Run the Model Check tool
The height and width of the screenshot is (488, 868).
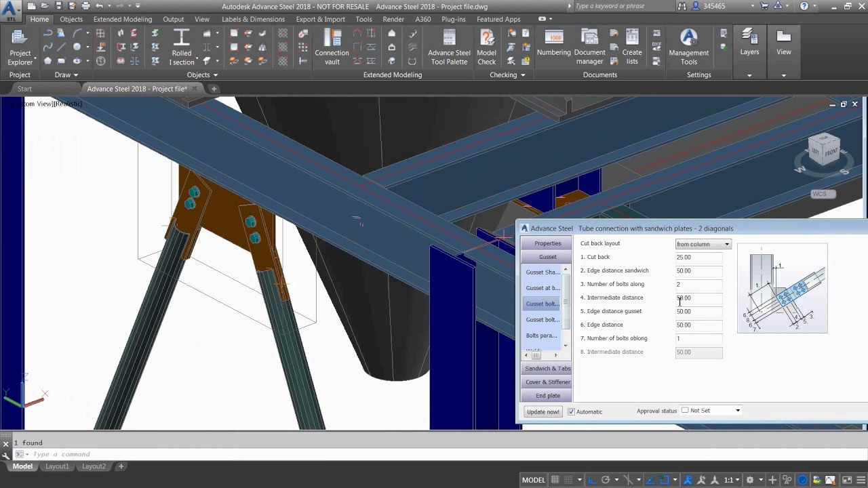coord(486,47)
